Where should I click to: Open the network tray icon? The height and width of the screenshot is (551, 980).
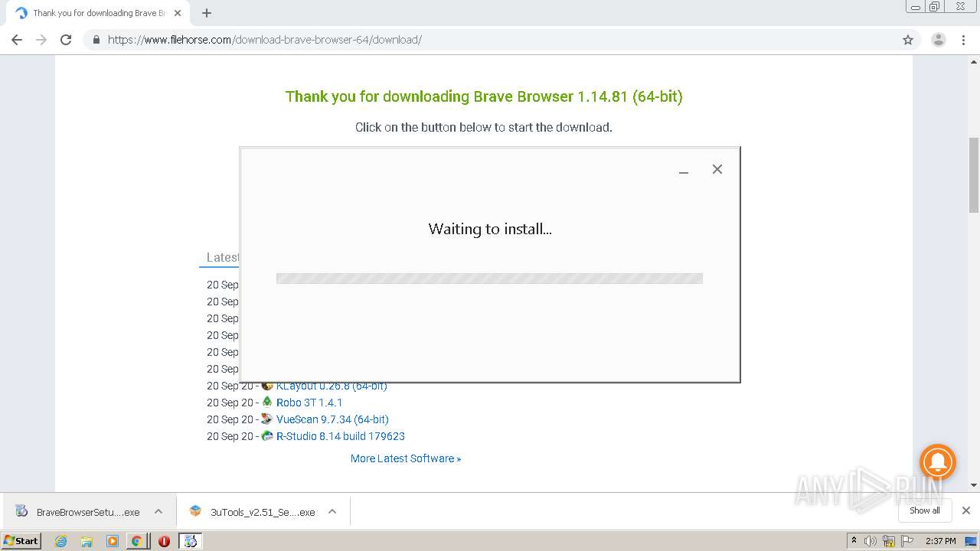point(890,541)
